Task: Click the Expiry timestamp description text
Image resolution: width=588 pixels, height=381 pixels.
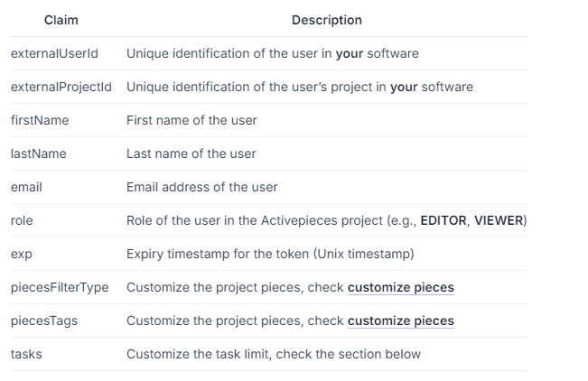Action: 270,254
